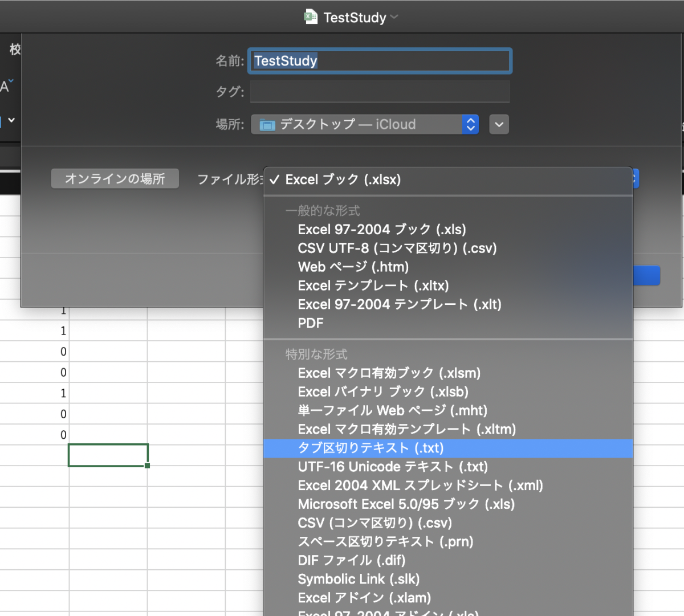Click the 名前 field containing TestStudy
The image size is (684, 616).
(x=379, y=61)
